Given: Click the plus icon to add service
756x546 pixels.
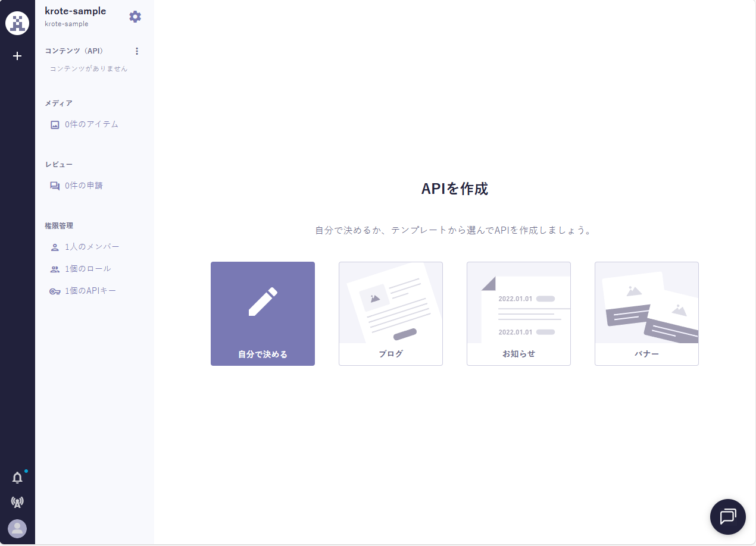Looking at the screenshot, I should [17, 56].
